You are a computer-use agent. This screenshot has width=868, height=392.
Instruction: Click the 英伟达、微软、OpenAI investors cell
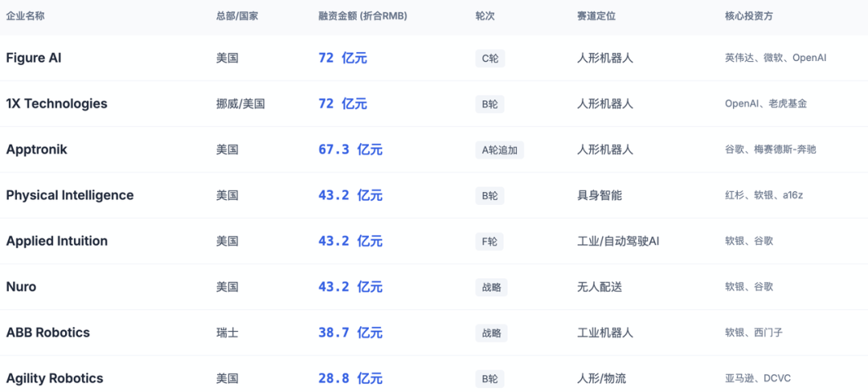click(x=776, y=58)
